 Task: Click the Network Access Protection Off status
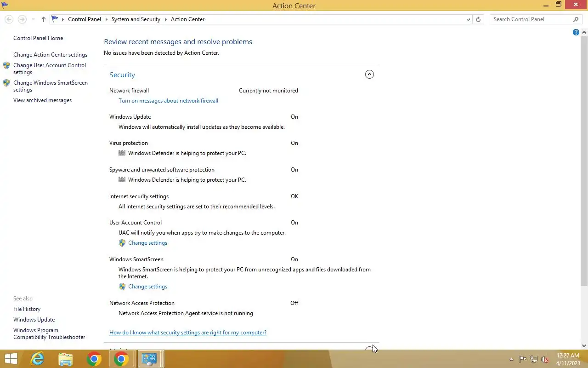(x=294, y=303)
